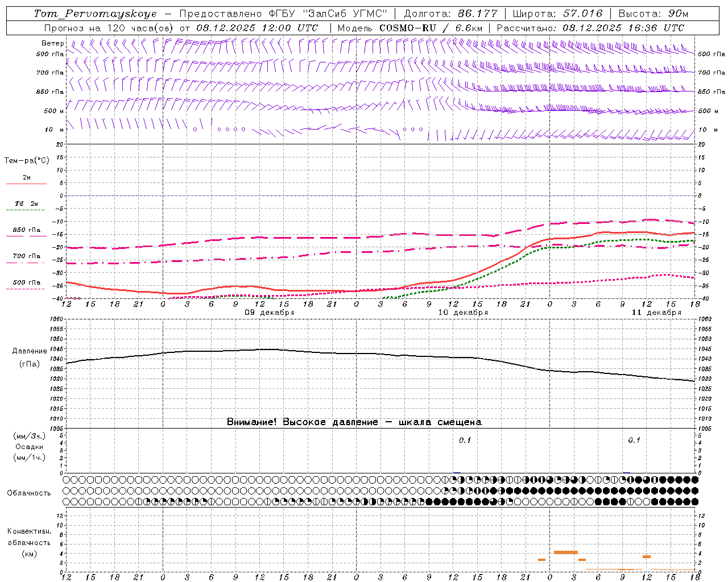Viewport: 728px width, 582px height.
Task: Click the Td 2м legend entry
Action: (x=26, y=203)
